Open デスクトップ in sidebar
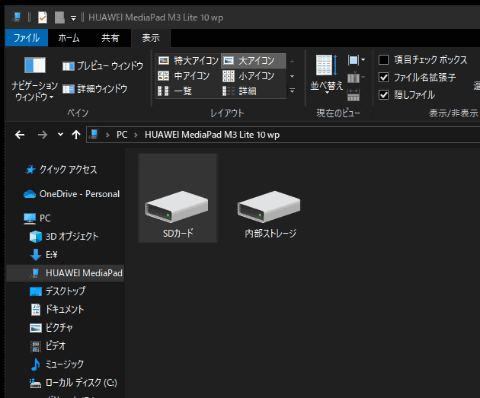 [57, 291]
